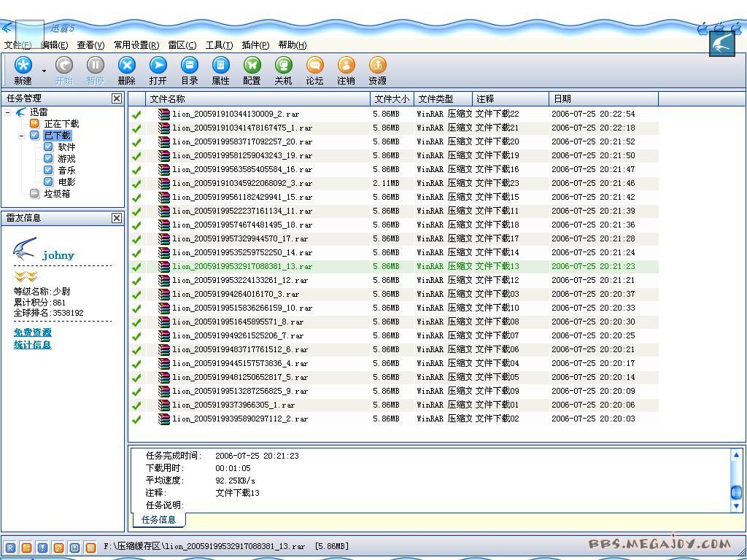This screenshot has width=747, height=560.
Task: Switch to the 任务信息 tab
Action: coord(158,519)
